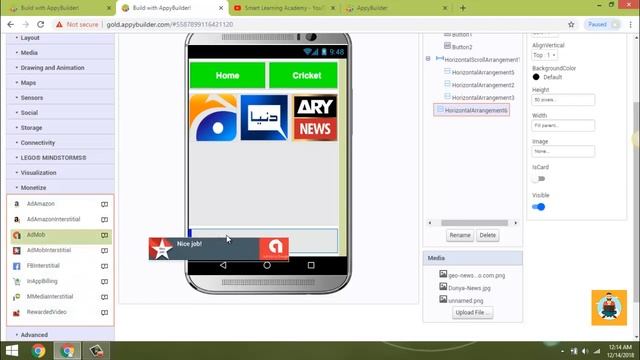Open a new browser tab
Viewport: 640px width, 360px height.
pyautogui.click(x=462, y=8)
